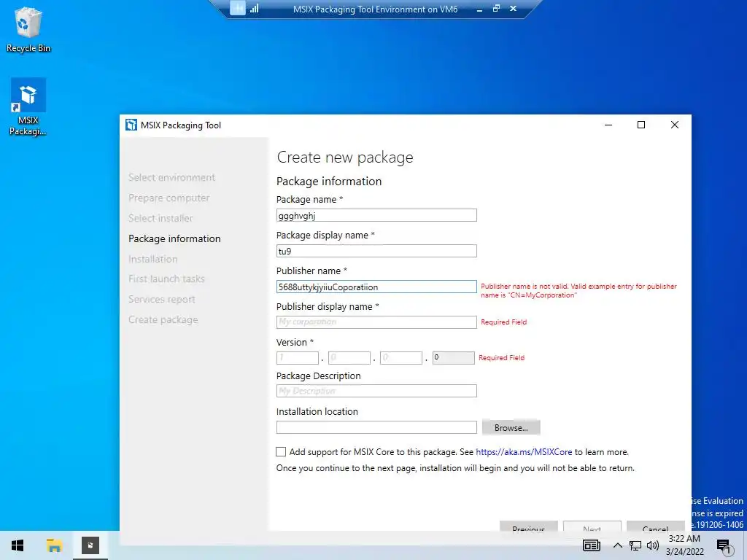Select the Select installer step
Viewport: 747px width, 560px height.
coord(160,218)
